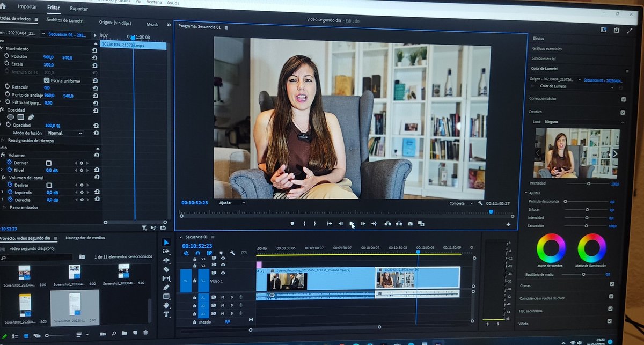Switch to Exportar workspace tab
Viewport: 644px width, 345px height.
click(79, 9)
